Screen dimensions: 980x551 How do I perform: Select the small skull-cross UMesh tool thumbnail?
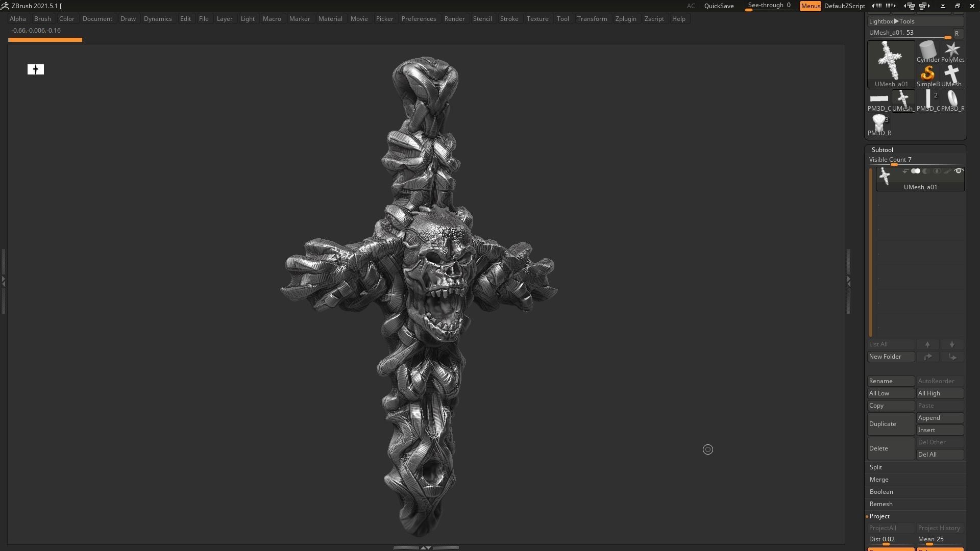[903, 101]
